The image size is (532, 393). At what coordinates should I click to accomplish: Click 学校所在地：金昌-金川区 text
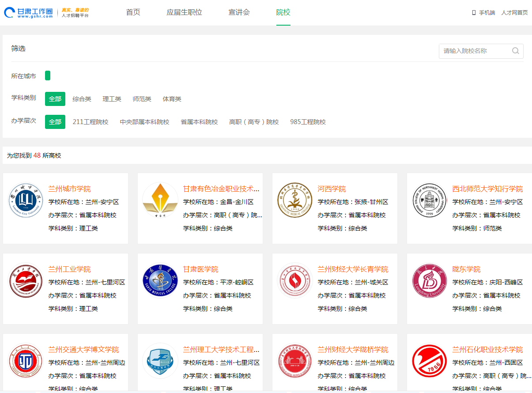[219, 202]
